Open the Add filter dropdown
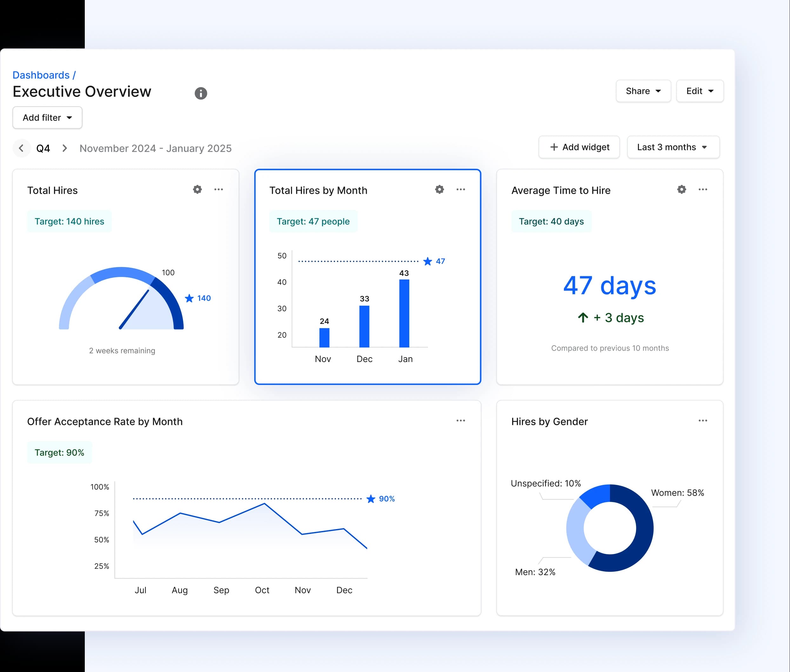The height and width of the screenshot is (672, 790). tap(47, 117)
